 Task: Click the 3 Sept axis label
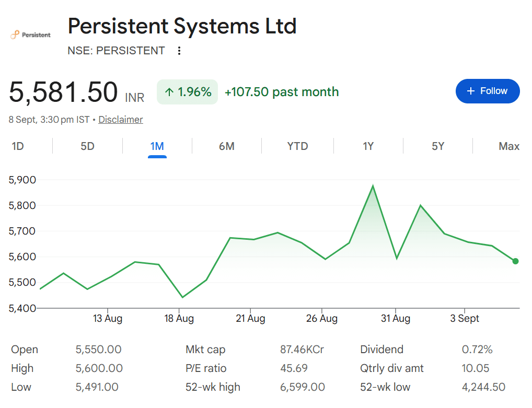pos(465,319)
